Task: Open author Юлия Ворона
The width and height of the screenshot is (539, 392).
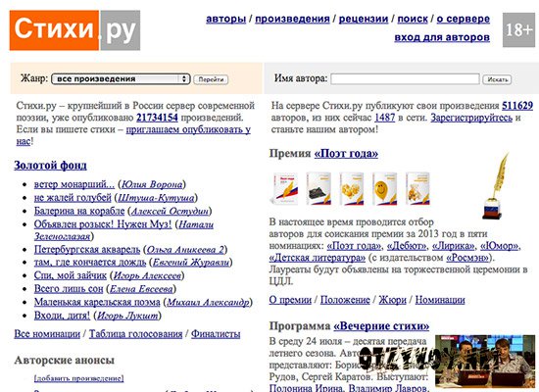Action: click(x=152, y=184)
